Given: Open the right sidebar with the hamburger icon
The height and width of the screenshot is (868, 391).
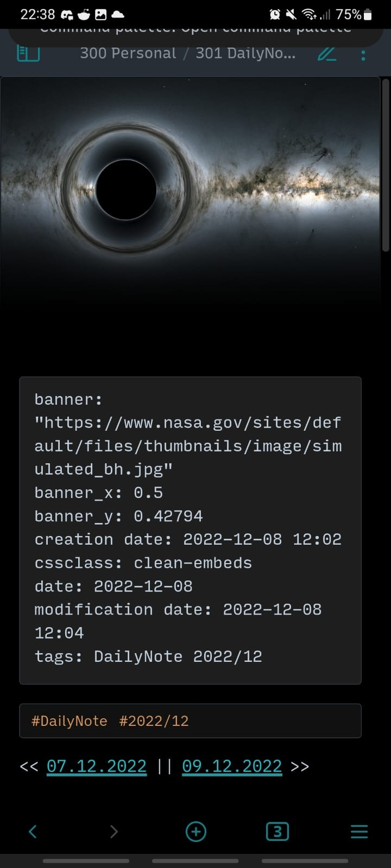Looking at the screenshot, I should [x=359, y=831].
